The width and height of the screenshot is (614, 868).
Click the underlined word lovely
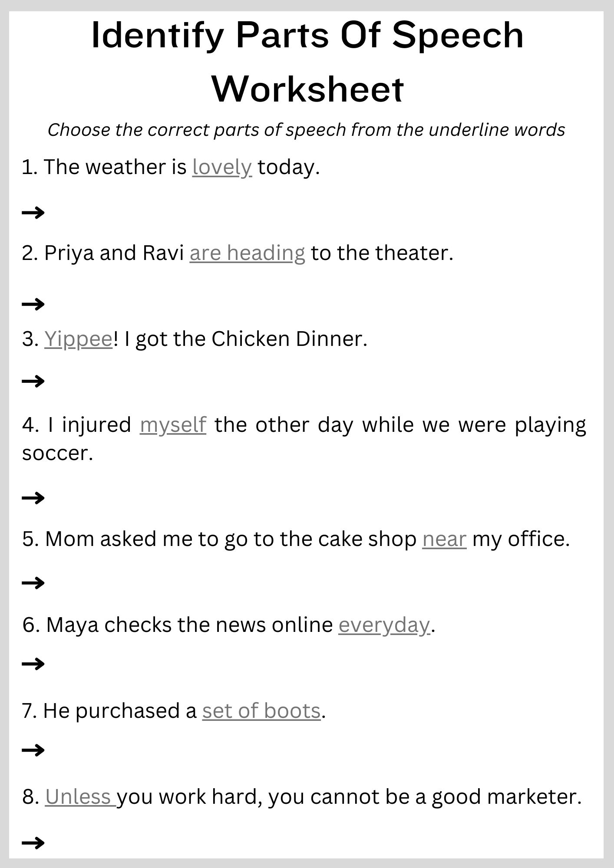[222, 168]
